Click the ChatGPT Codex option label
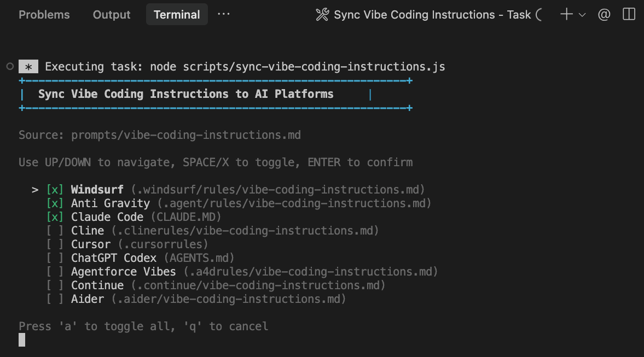Viewport: 644px width, 357px height. 114,257
